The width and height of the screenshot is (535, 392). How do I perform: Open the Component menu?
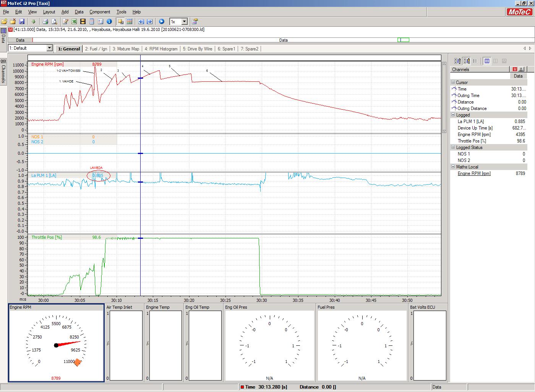click(x=100, y=12)
